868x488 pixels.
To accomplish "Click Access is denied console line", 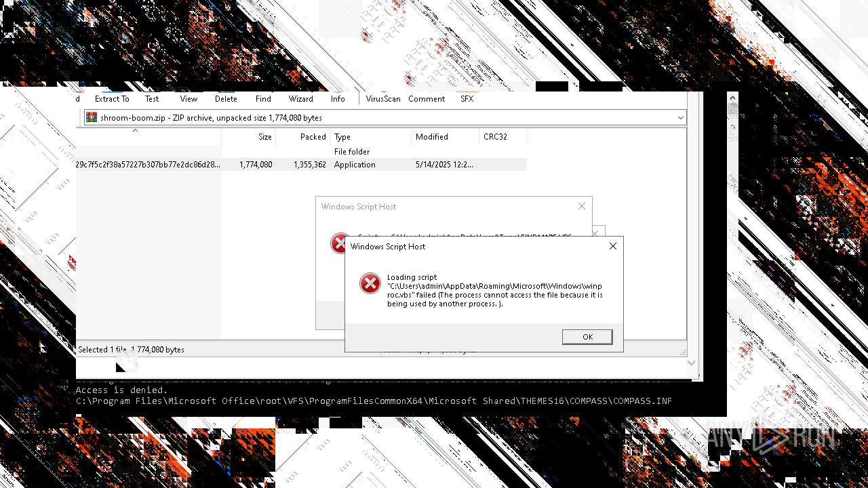I will coord(121,390).
